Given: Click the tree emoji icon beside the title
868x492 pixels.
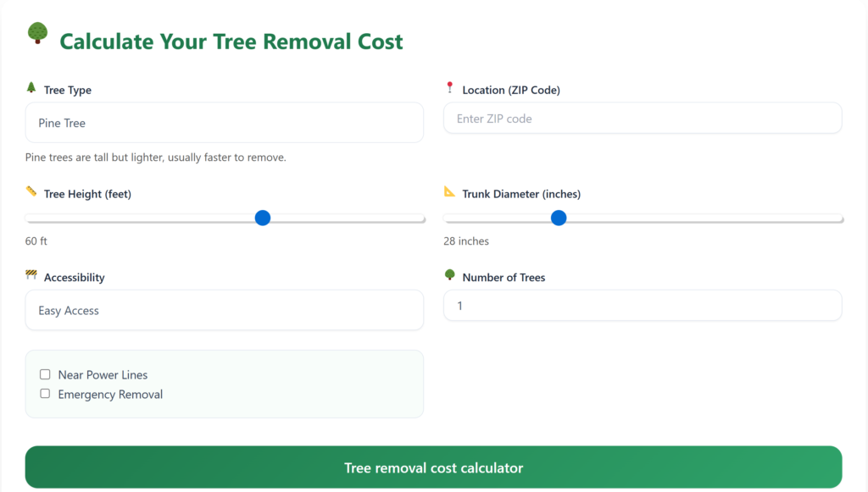Looking at the screenshot, I should click(37, 33).
